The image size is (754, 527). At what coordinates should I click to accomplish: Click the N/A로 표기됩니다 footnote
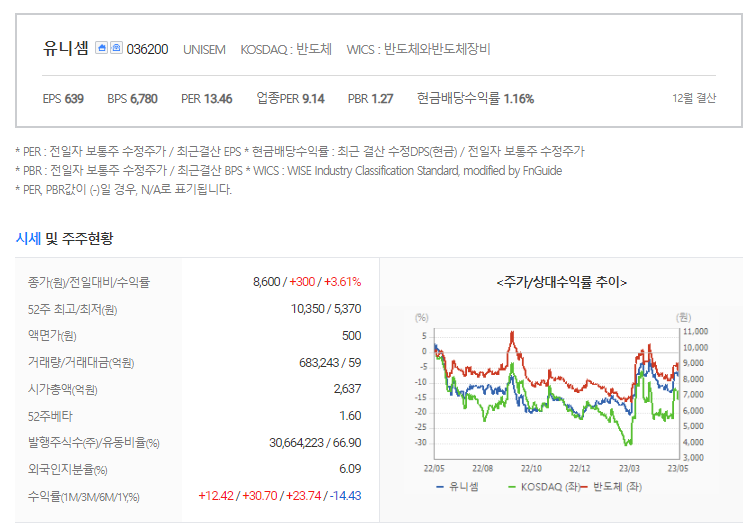click(124, 189)
